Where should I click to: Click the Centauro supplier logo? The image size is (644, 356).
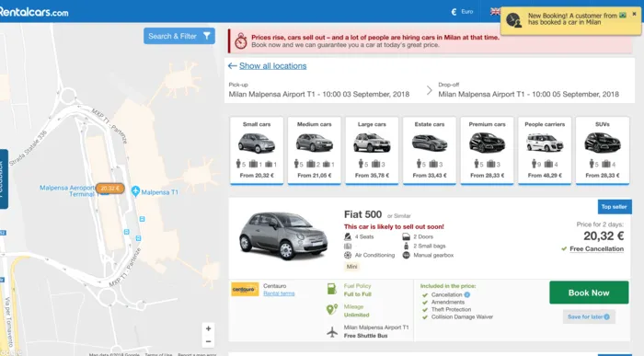pos(245,289)
